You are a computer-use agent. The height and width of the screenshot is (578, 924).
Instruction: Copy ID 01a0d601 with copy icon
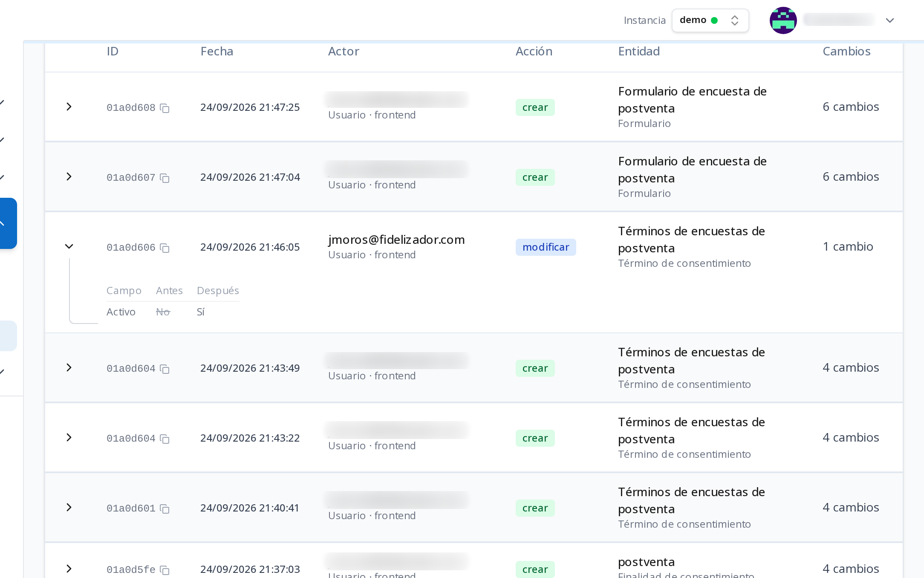coord(165,509)
